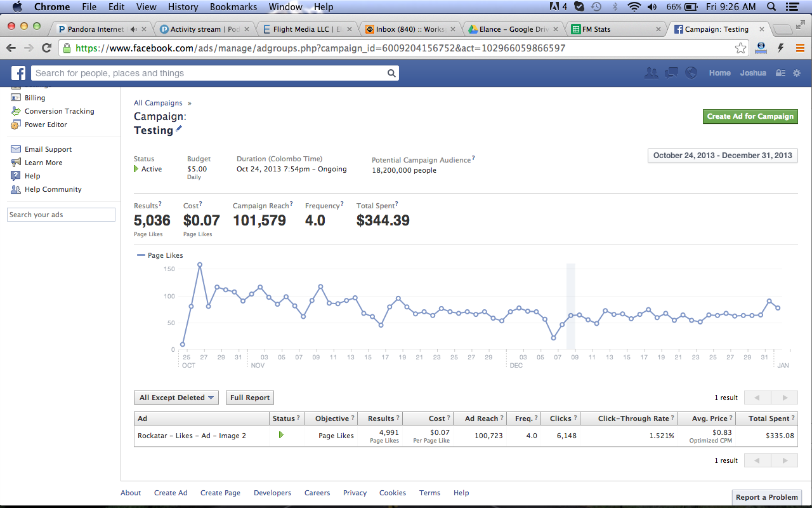Open Chrome File menu

tap(89, 7)
